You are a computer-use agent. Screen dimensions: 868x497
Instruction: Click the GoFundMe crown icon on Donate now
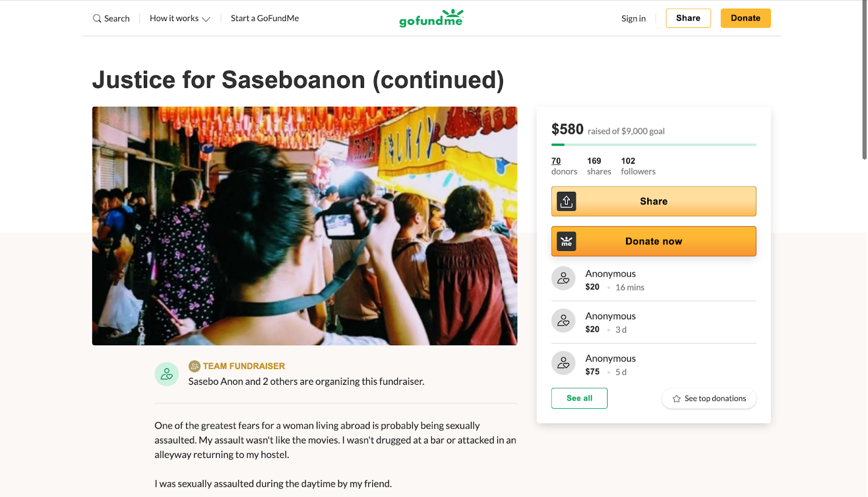[x=566, y=241]
